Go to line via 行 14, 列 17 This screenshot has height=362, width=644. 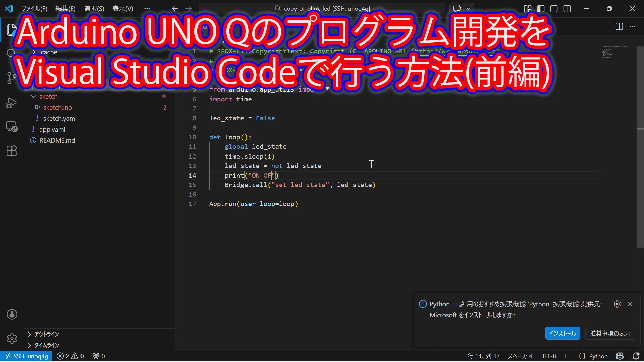point(483,356)
